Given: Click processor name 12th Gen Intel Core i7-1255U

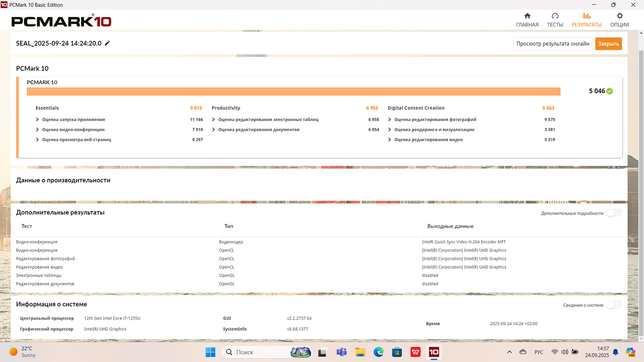Looking at the screenshot, I should (112, 318).
